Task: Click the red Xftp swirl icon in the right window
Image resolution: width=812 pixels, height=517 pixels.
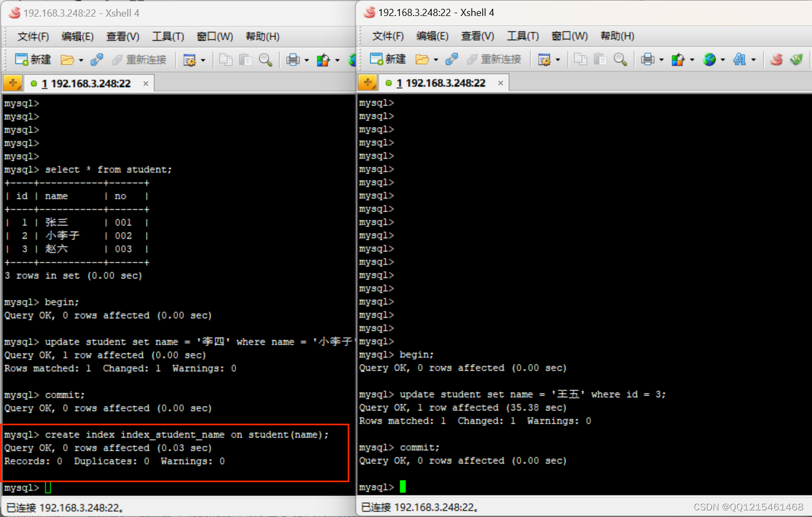Action: (x=777, y=59)
